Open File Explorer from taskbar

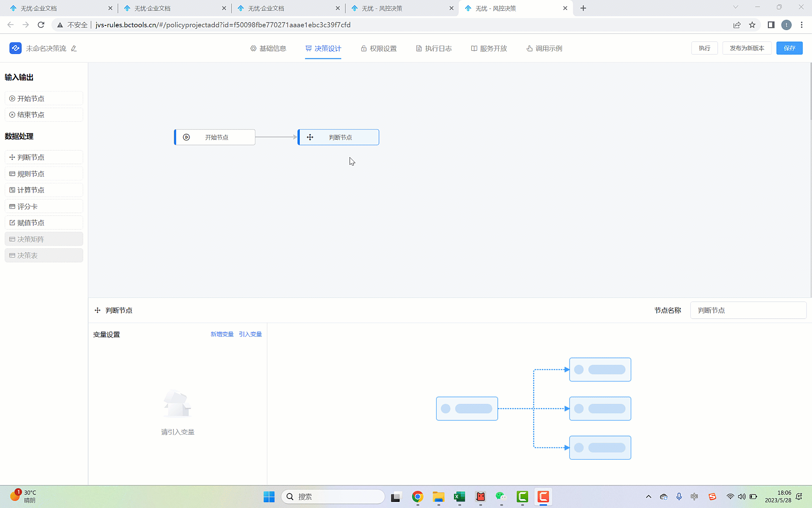[x=438, y=497]
